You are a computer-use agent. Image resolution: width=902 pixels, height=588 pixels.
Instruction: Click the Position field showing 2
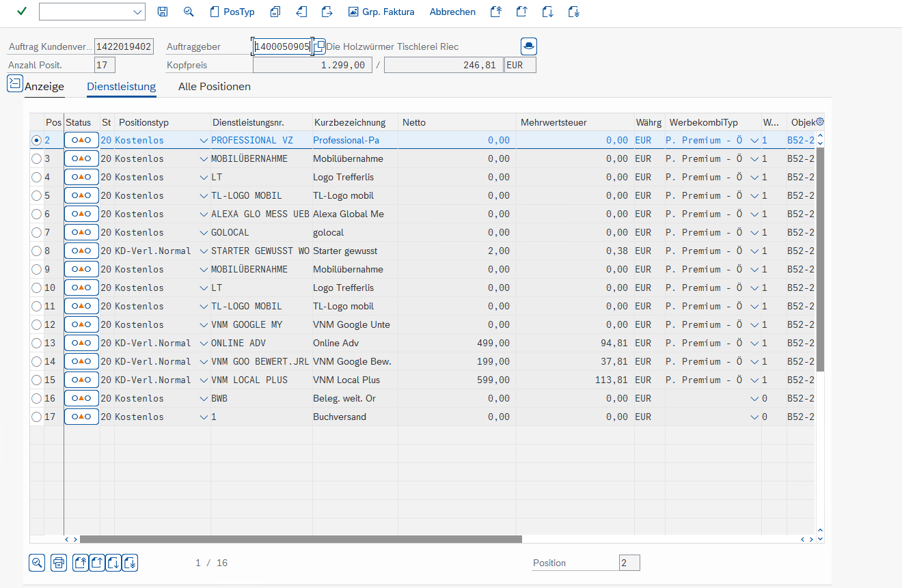point(629,563)
